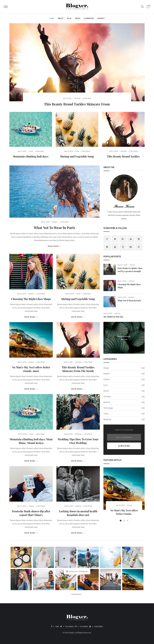Go to the Home menu item
This screenshot has width=154, height=644.
coord(52,18)
